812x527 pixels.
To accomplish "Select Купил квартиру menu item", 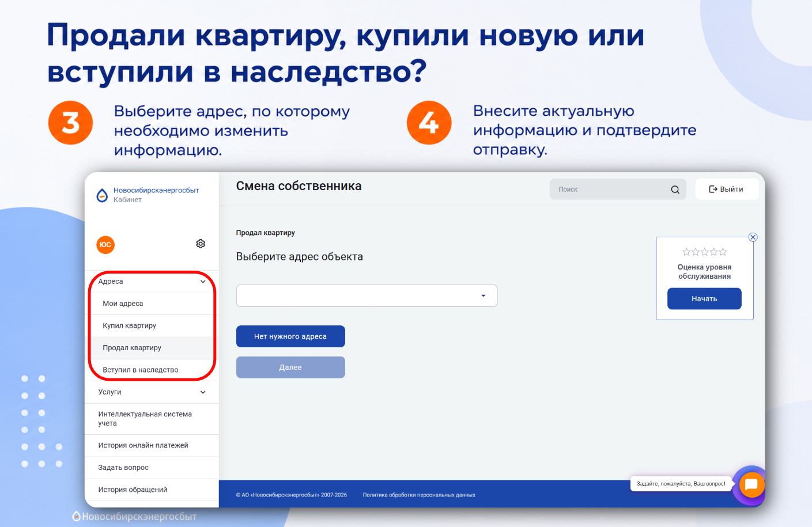I will click(152, 326).
